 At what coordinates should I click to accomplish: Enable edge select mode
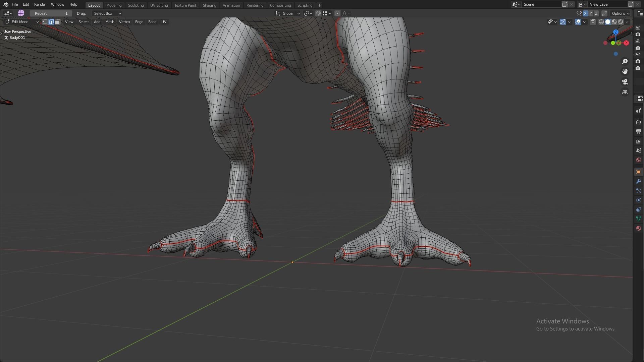51,22
